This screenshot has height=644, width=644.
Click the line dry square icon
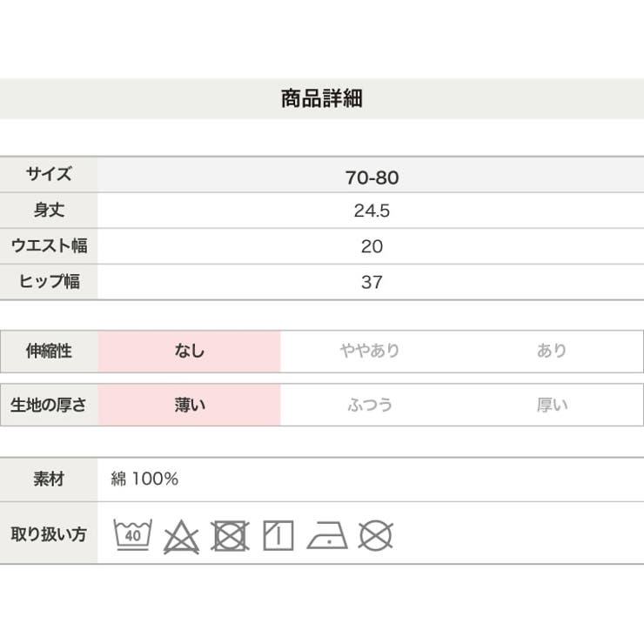[278, 535]
